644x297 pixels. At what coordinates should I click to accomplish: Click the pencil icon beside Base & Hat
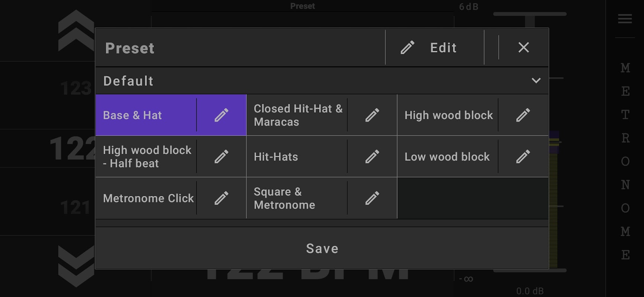pyautogui.click(x=221, y=115)
